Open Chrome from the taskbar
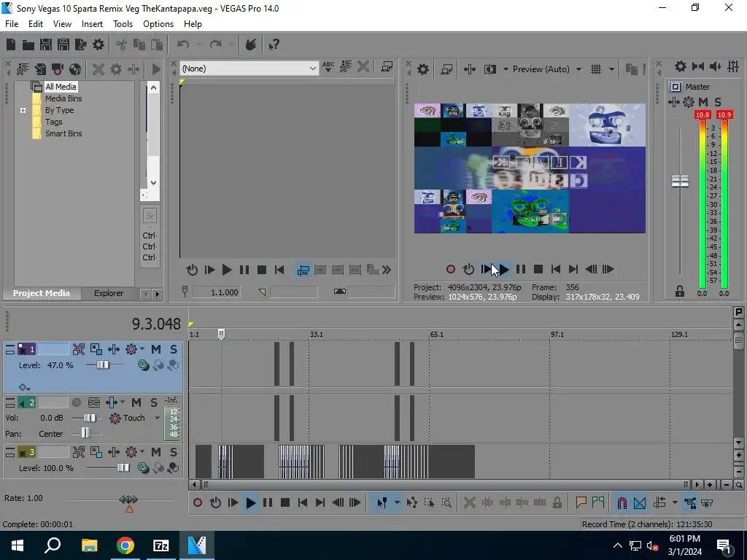Viewport: 747px width, 560px height. (125, 545)
